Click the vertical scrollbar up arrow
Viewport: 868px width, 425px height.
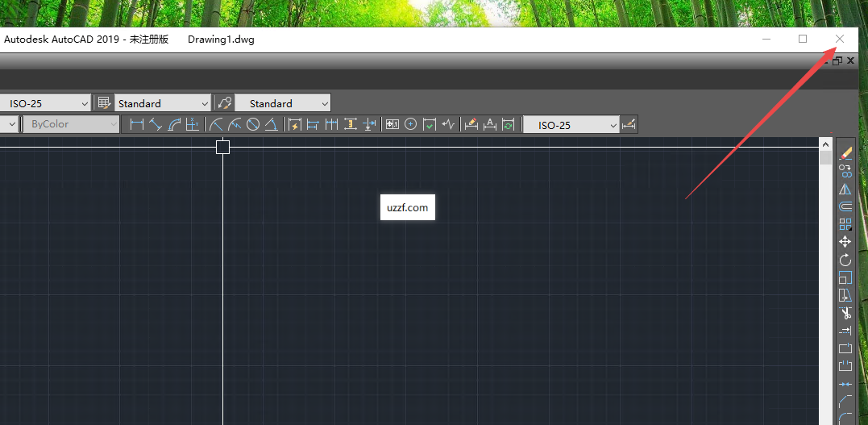point(825,144)
